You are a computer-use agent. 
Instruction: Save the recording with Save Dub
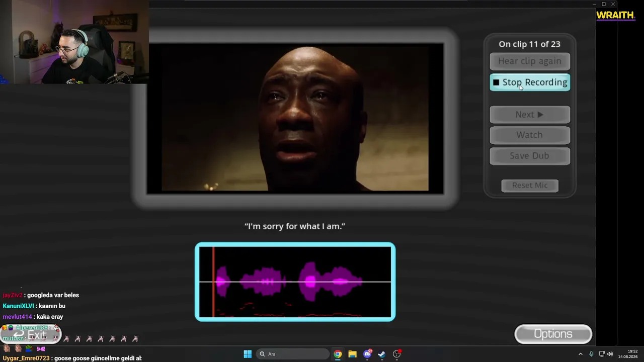pos(530,156)
